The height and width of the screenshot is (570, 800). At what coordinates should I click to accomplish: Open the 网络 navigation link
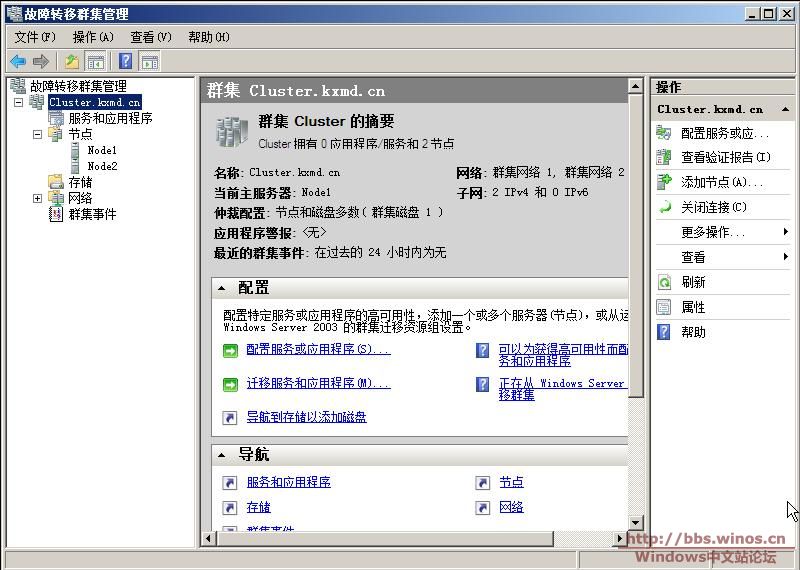pos(511,507)
